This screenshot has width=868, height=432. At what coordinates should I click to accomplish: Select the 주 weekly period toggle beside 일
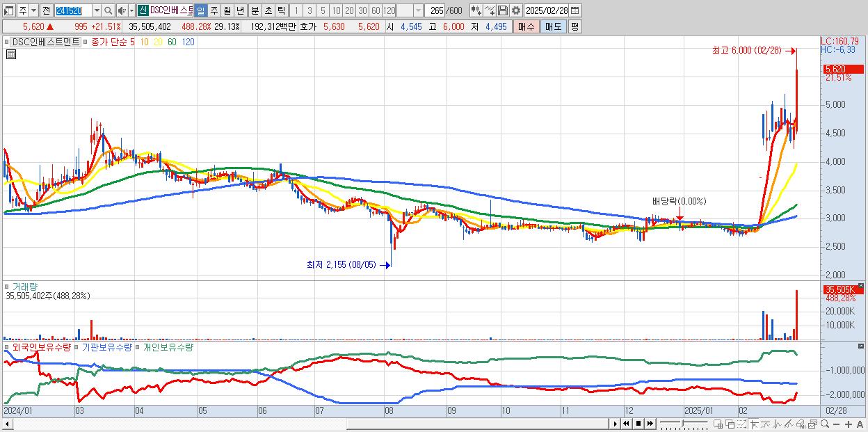tap(214, 10)
